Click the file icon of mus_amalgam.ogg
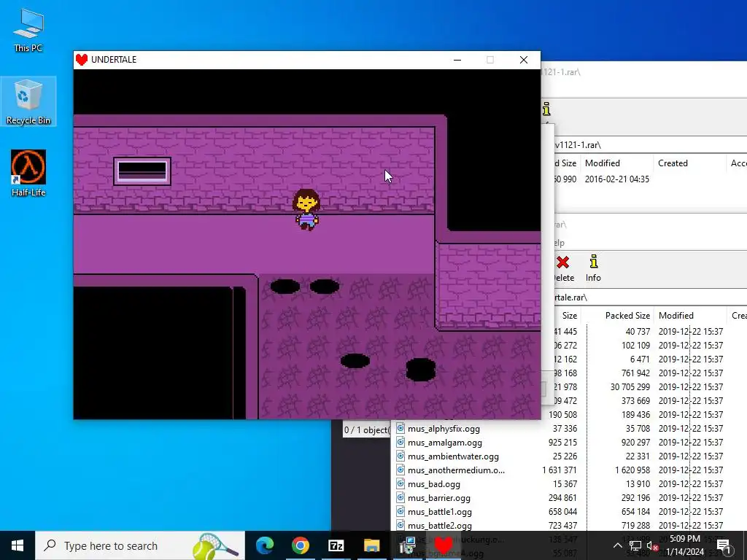 tap(400, 442)
